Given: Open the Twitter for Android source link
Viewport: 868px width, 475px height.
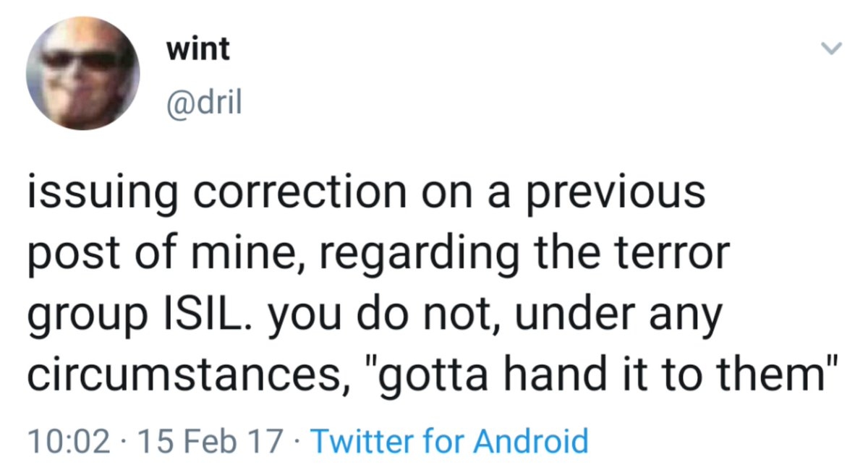Looking at the screenshot, I should (448, 440).
